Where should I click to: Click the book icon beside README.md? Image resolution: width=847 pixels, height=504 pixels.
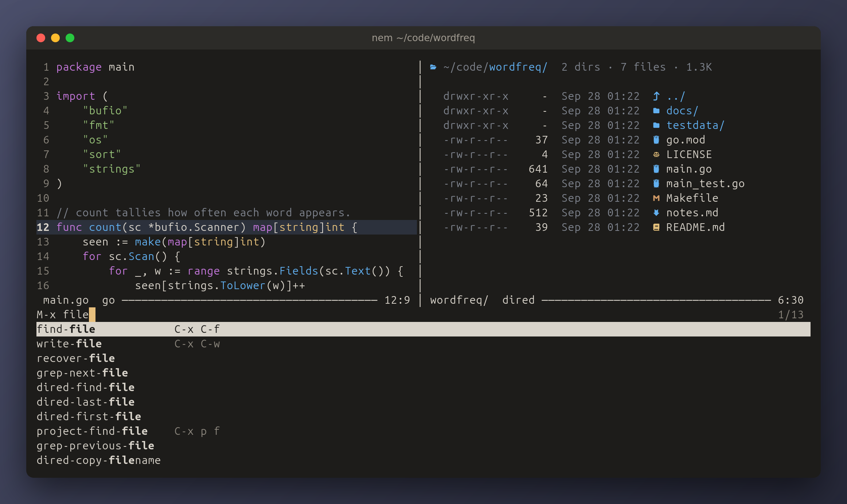point(656,227)
